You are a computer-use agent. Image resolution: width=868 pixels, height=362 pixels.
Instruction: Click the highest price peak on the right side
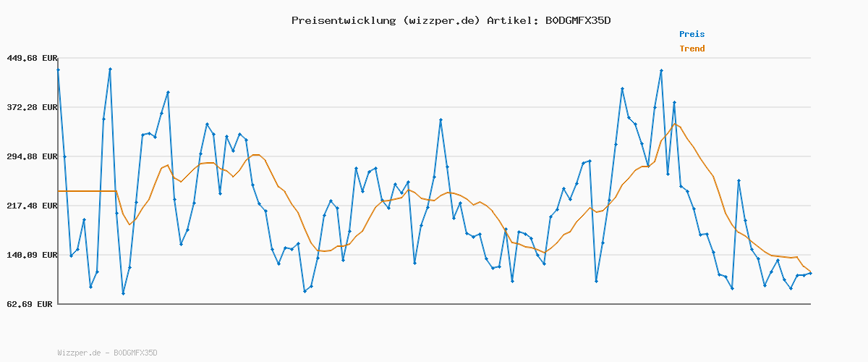tap(661, 70)
